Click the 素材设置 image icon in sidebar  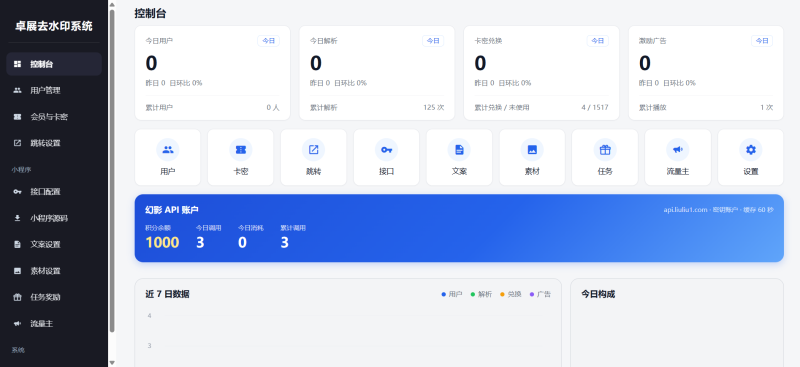[17, 271]
